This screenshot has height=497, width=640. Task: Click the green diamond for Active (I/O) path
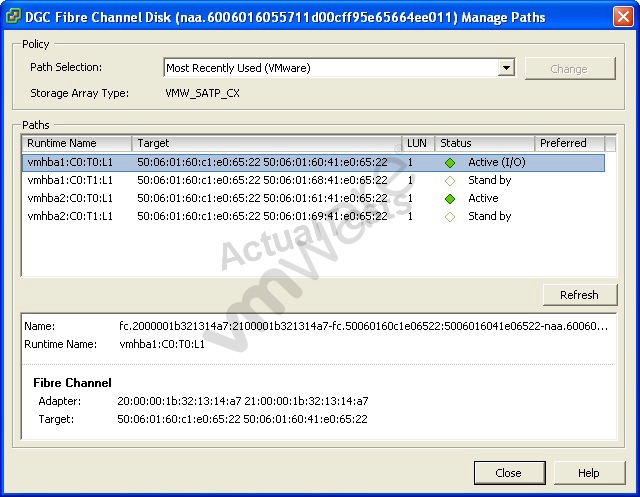[450, 163]
